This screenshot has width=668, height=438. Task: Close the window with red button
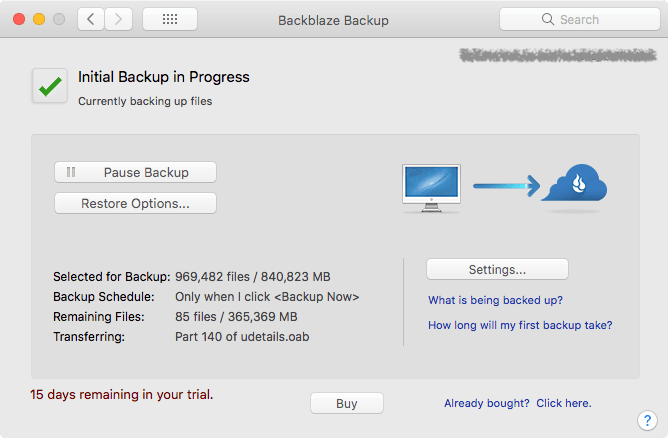pos(19,19)
